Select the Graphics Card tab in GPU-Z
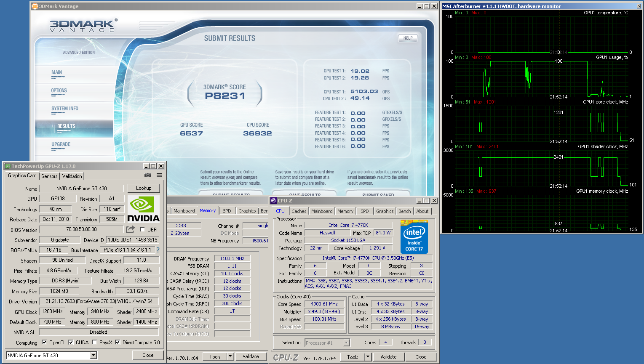Image resolution: width=644 pixels, height=364 pixels. coord(22,175)
